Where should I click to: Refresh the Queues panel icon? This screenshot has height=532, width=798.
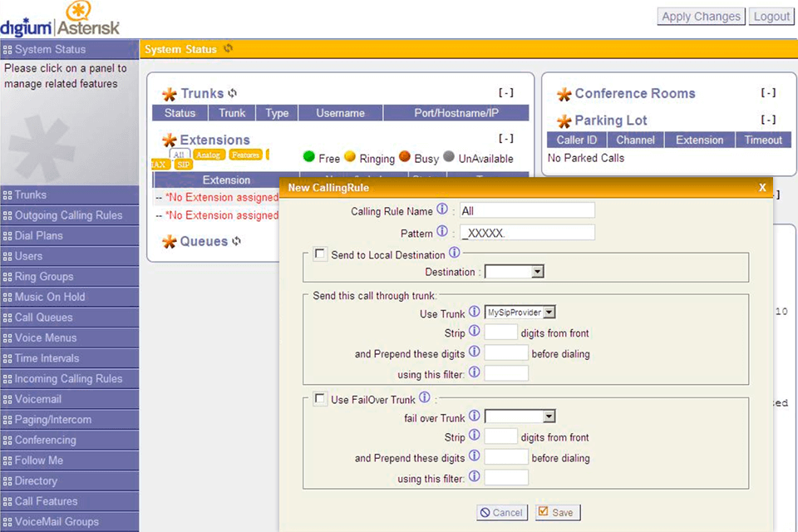237,241
